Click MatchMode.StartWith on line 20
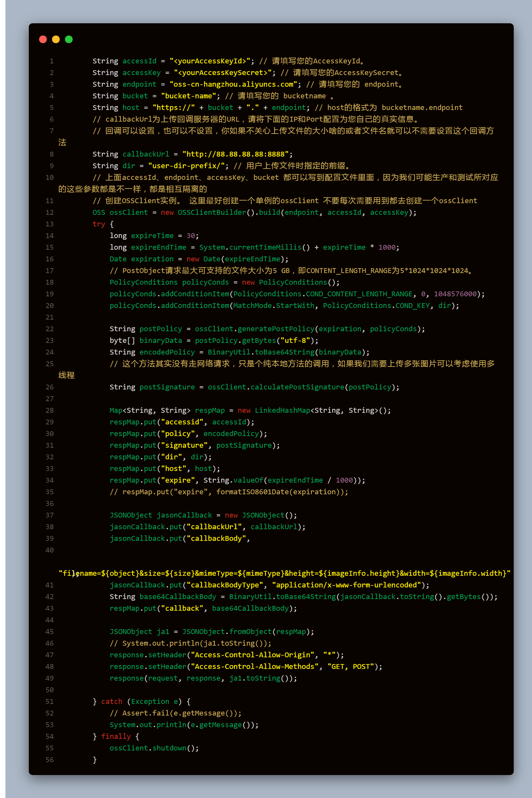This screenshot has width=532, height=798. (x=274, y=306)
